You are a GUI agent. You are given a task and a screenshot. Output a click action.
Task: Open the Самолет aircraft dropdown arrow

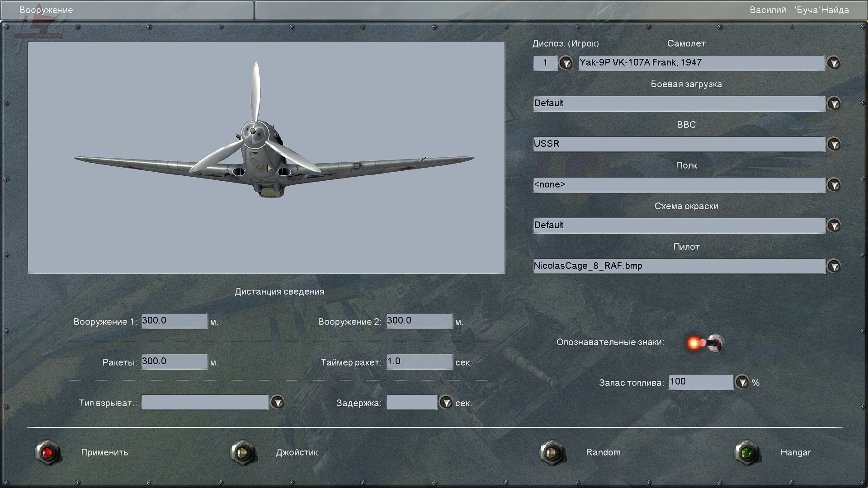coord(834,63)
